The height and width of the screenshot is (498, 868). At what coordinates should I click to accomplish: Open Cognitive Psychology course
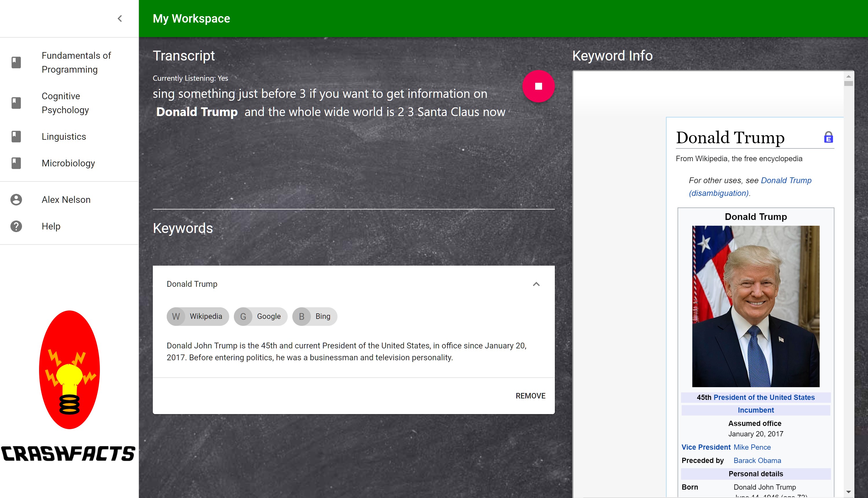click(x=69, y=103)
